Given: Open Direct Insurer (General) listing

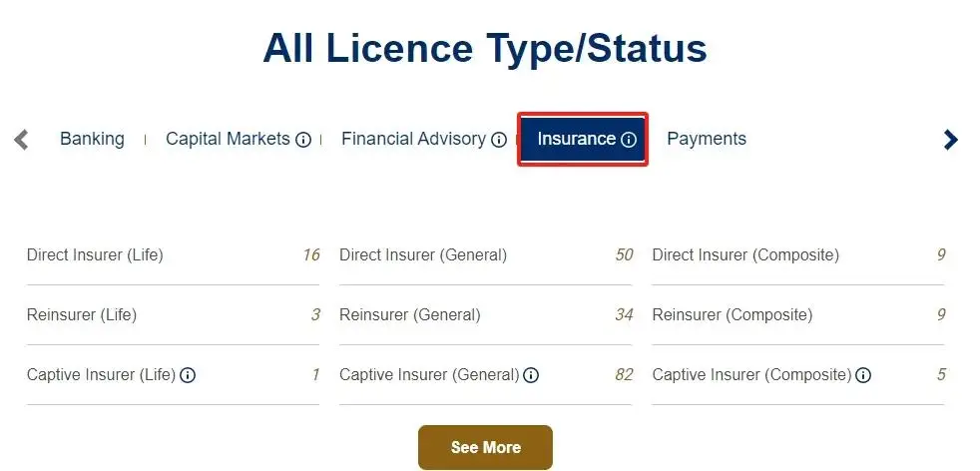Looking at the screenshot, I should click(423, 254).
